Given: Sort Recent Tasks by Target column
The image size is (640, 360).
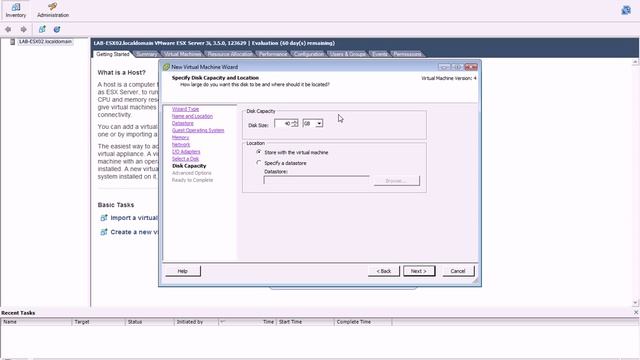Looking at the screenshot, I should tap(98, 322).
